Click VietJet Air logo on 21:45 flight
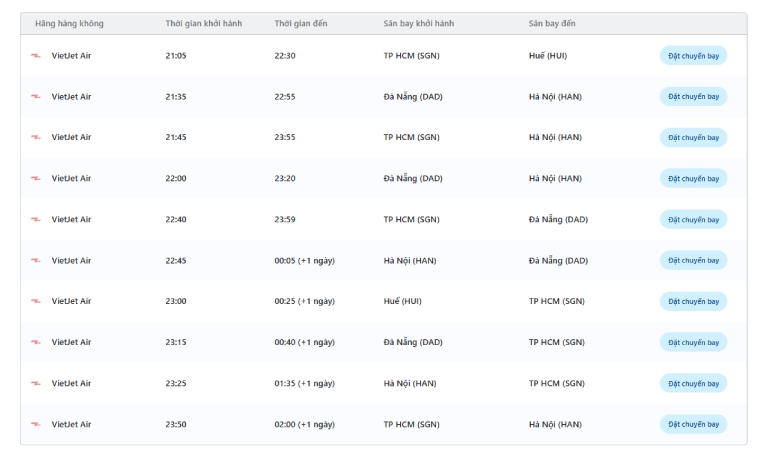The height and width of the screenshot is (462, 768). tap(36, 138)
